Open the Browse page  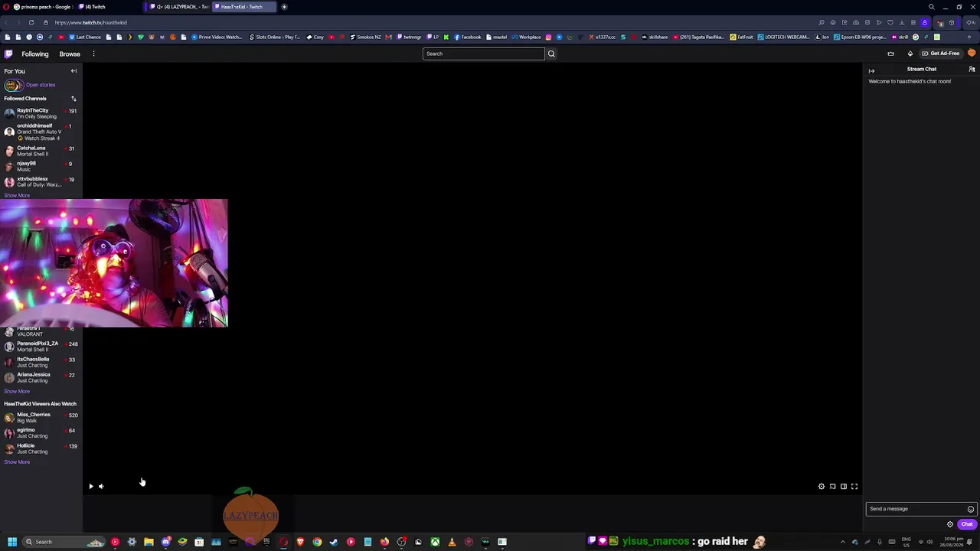[x=70, y=54]
